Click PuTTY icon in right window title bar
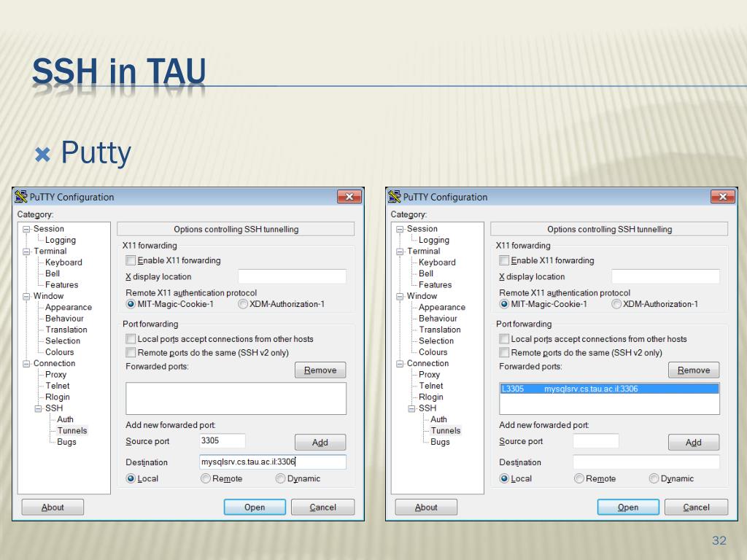Viewport: 747px width, 560px height. 394,197
